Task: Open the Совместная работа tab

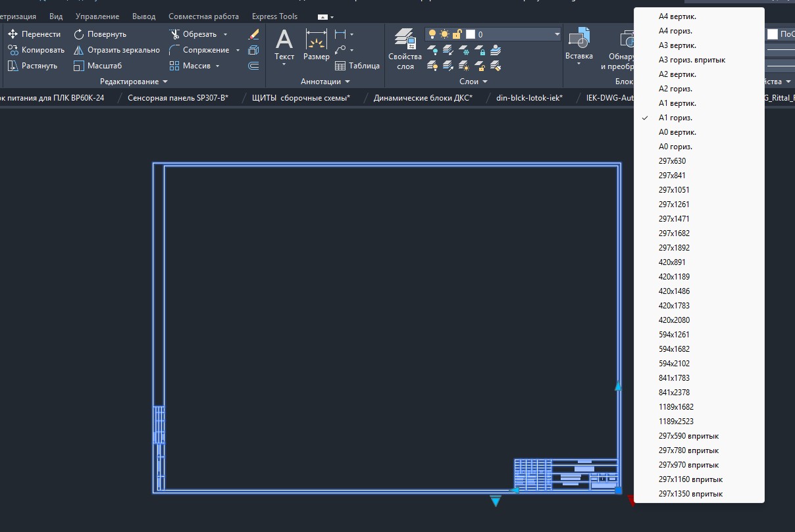Action: [x=203, y=16]
